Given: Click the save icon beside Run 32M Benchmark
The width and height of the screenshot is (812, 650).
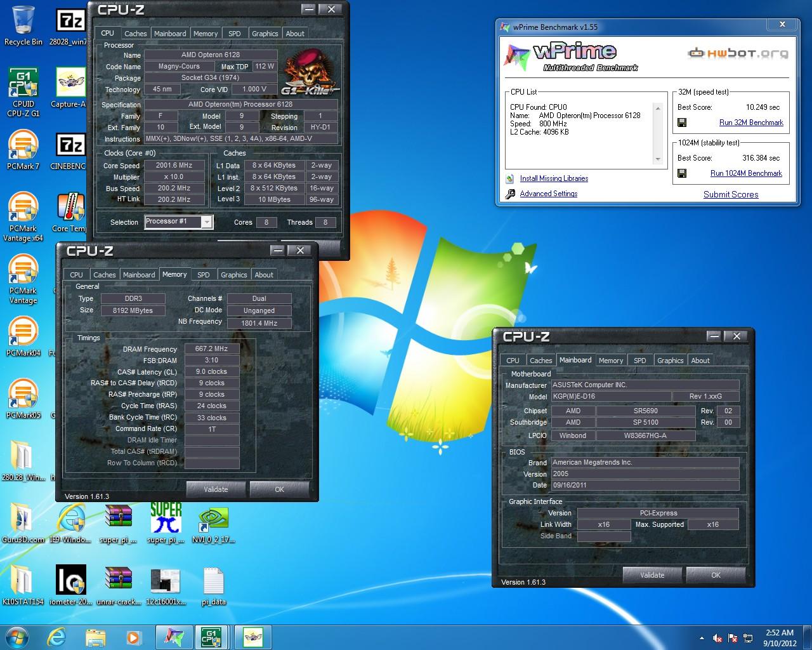Looking at the screenshot, I should pyautogui.click(x=682, y=123).
